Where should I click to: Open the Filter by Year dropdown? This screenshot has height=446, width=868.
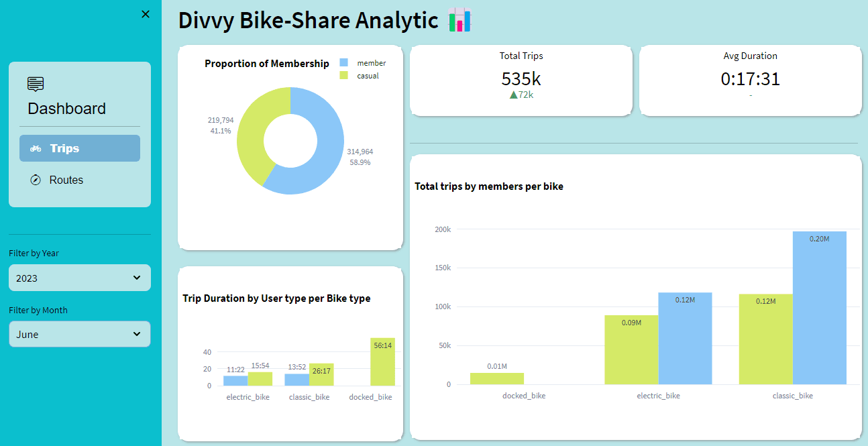(80, 278)
